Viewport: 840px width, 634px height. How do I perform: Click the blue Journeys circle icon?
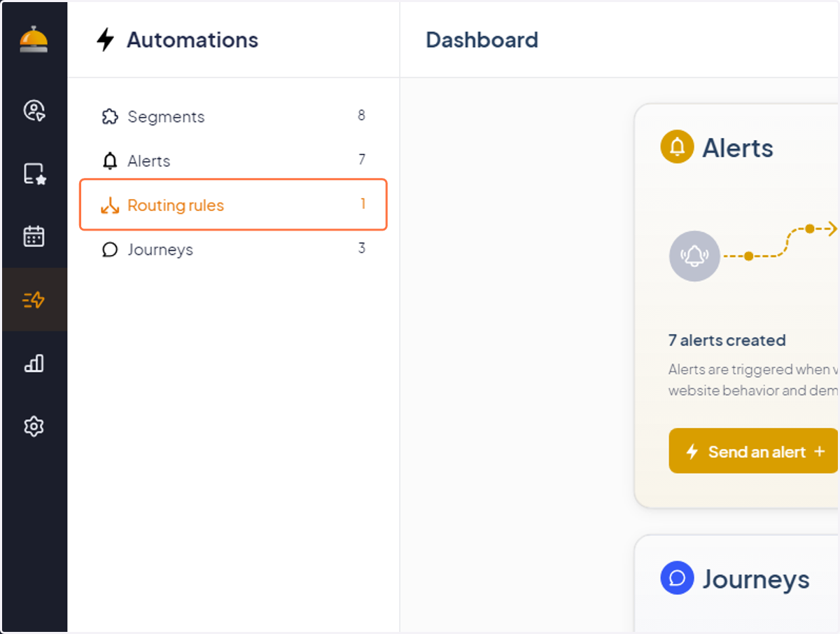coord(677,578)
